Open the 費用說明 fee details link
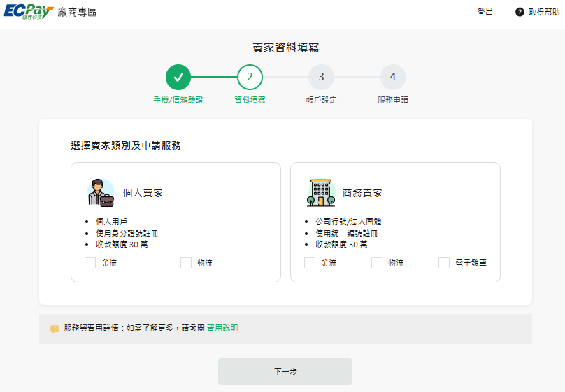565x392 pixels. (x=222, y=328)
